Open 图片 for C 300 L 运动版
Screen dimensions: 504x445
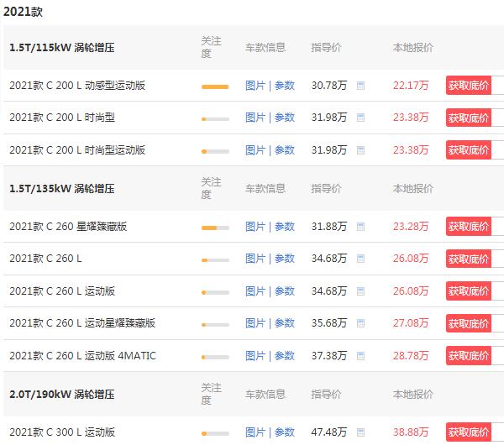click(x=255, y=432)
